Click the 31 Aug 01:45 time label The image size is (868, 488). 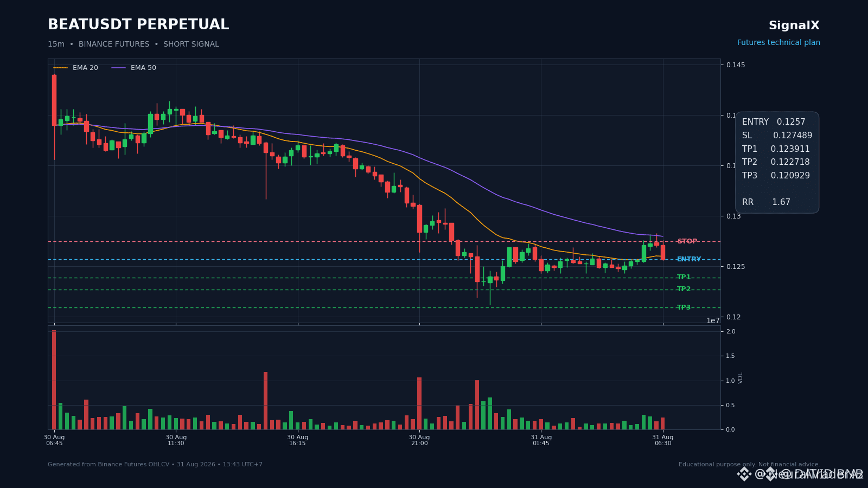541,440
